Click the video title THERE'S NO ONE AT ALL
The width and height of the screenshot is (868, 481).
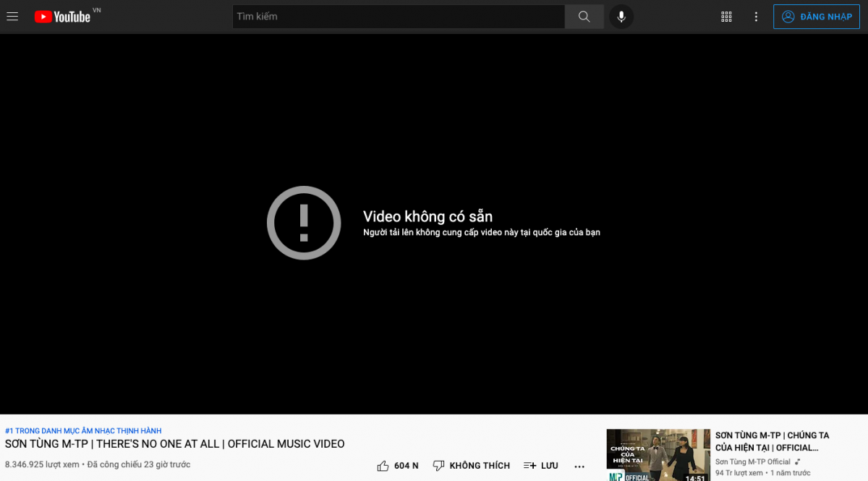pyautogui.click(x=175, y=444)
